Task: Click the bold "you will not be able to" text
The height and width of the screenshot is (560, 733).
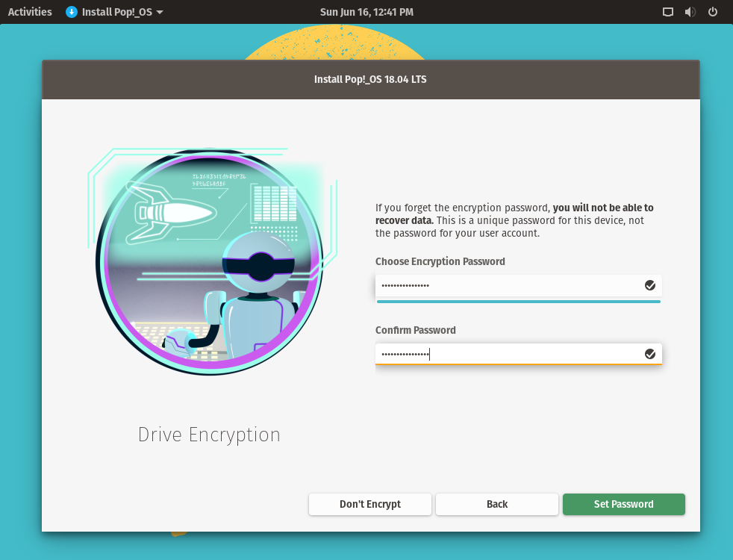Action: (603, 208)
